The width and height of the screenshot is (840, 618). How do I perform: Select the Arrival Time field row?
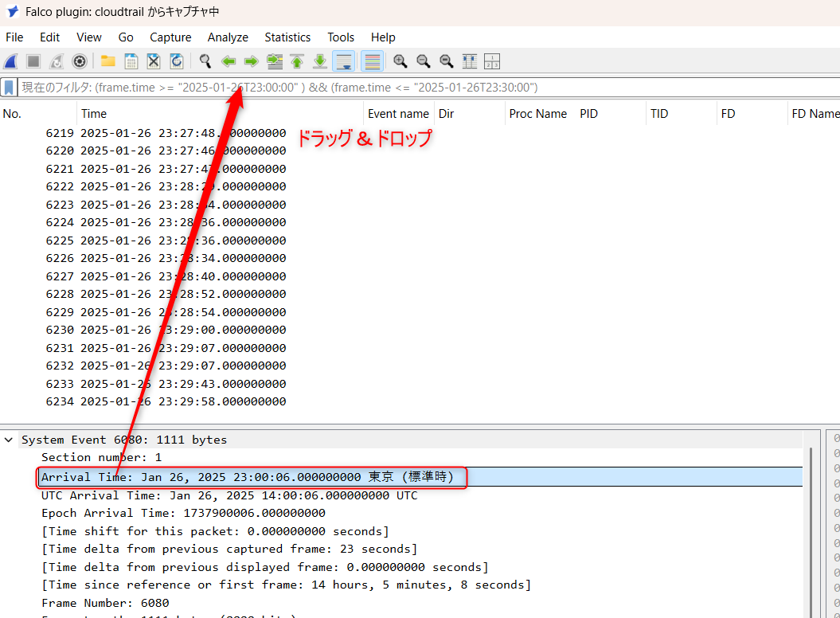(420, 477)
